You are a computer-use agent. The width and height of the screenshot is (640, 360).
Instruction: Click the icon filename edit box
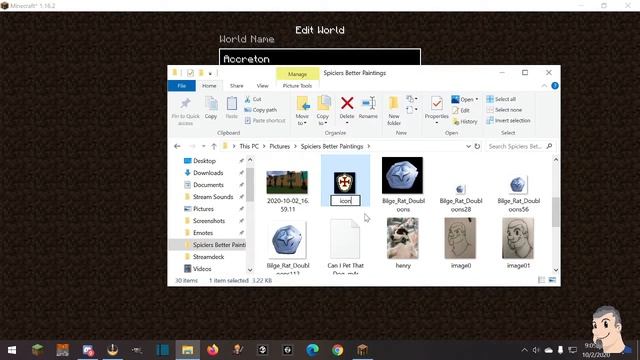(345, 201)
